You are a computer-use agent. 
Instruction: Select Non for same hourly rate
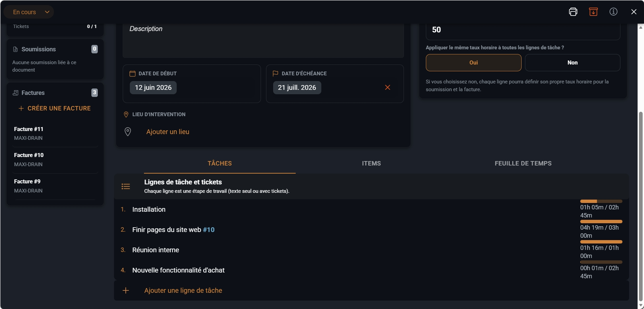coord(572,62)
